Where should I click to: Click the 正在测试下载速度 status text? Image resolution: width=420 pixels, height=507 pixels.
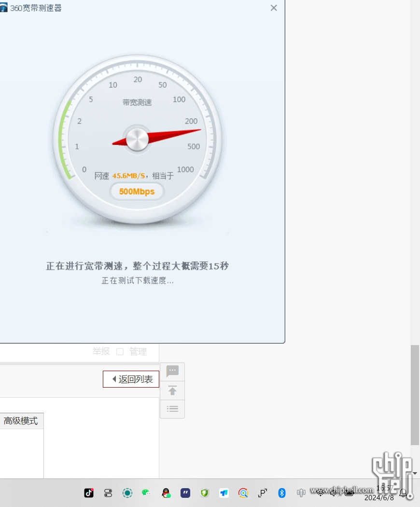[138, 280]
